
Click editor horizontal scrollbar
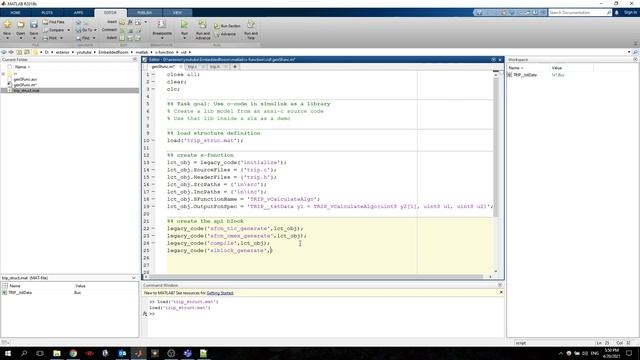316,277
